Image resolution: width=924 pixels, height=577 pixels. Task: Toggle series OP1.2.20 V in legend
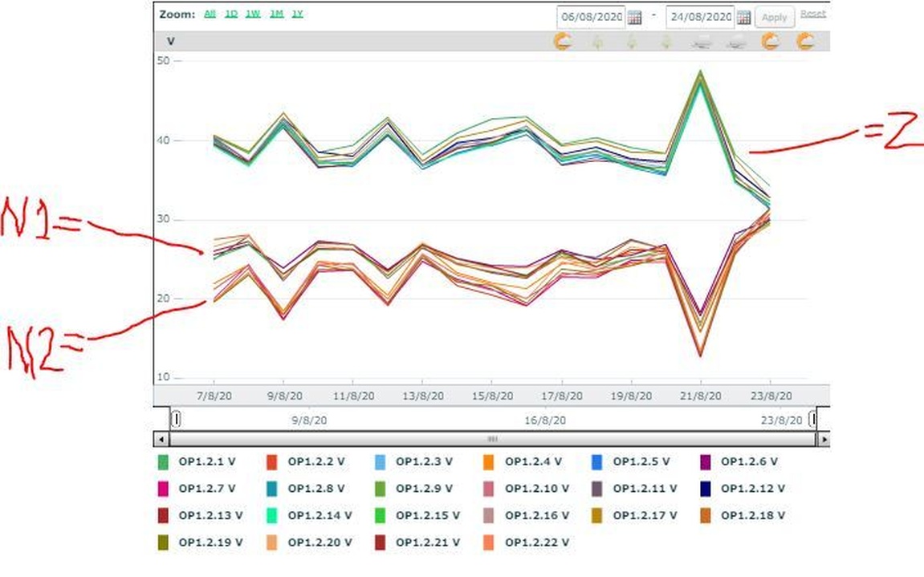[x=309, y=542]
